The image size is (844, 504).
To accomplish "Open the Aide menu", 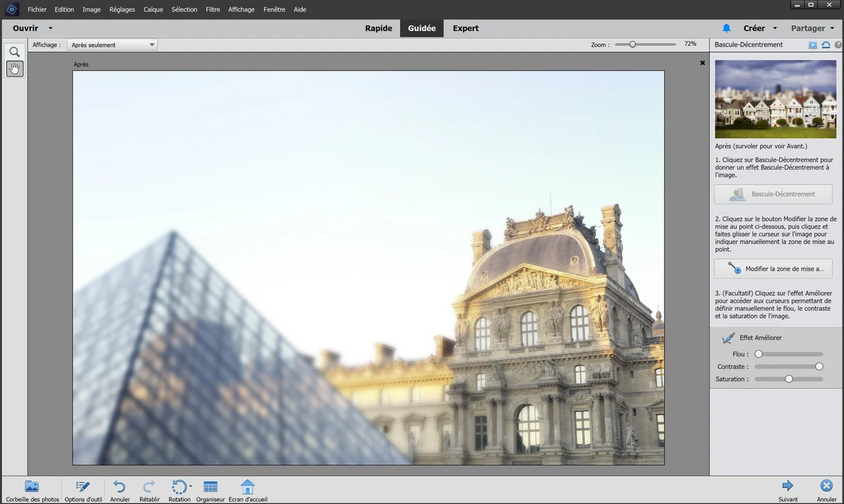I will (300, 10).
